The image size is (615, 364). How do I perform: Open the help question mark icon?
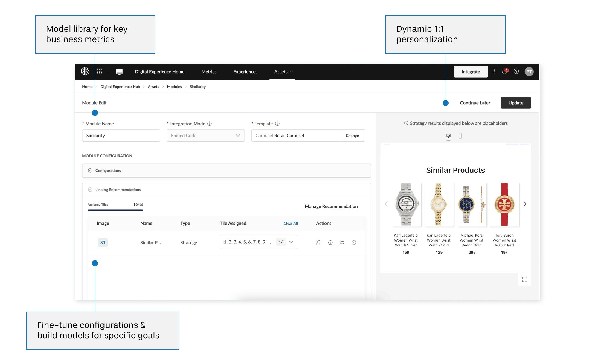516,71
